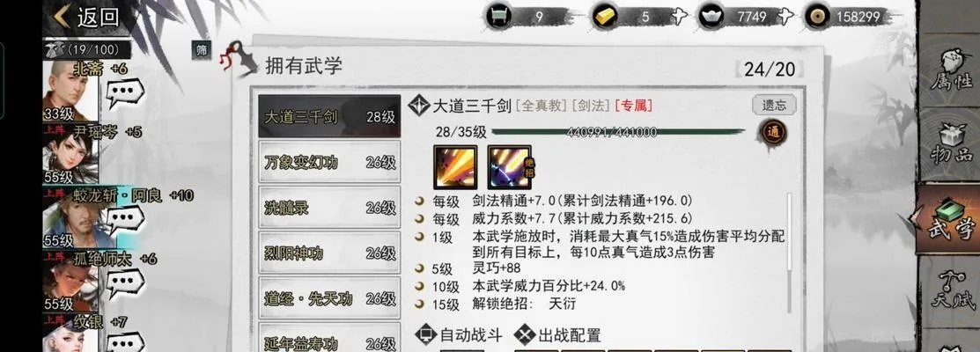Open 出战配置 battle configuration
This screenshot has height=352, width=980.
point(557,335)
